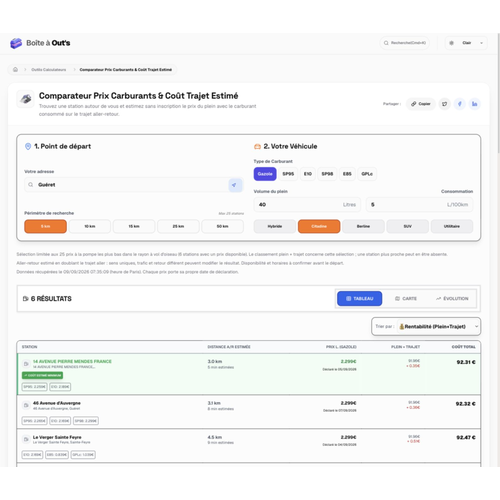This screenshot has width=500, height=500.
Task: Share on LinkedIn icon
Action: click(x=474, y=104)
